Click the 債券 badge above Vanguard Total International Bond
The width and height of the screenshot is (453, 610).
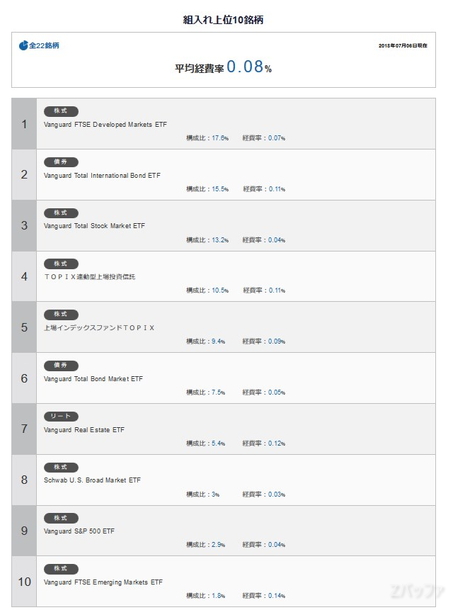(x=61, y=162)
